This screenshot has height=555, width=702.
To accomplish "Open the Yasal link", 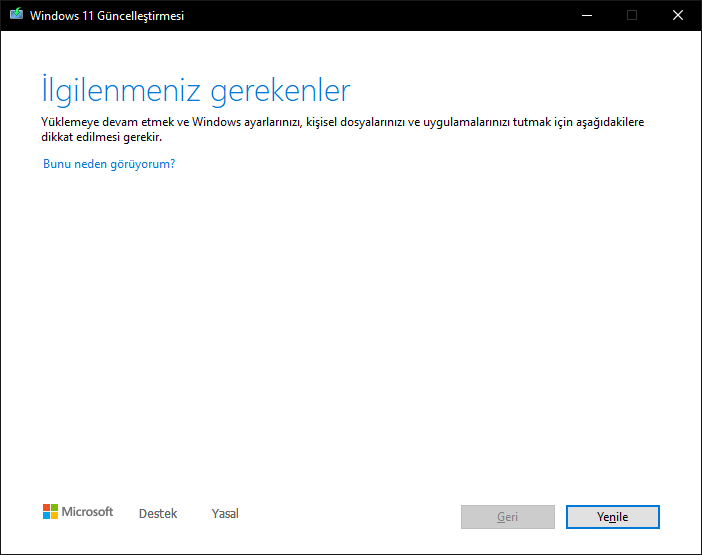I will click(225, 513).
